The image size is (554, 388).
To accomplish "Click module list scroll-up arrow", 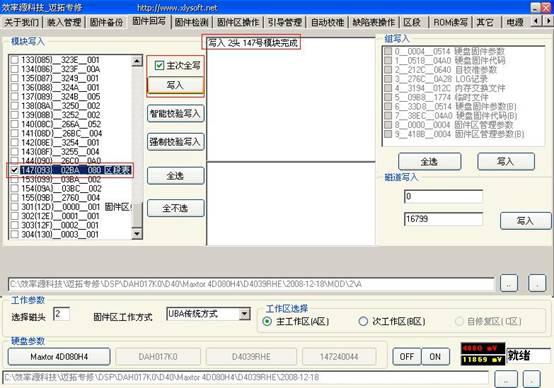I will (137, 61).
